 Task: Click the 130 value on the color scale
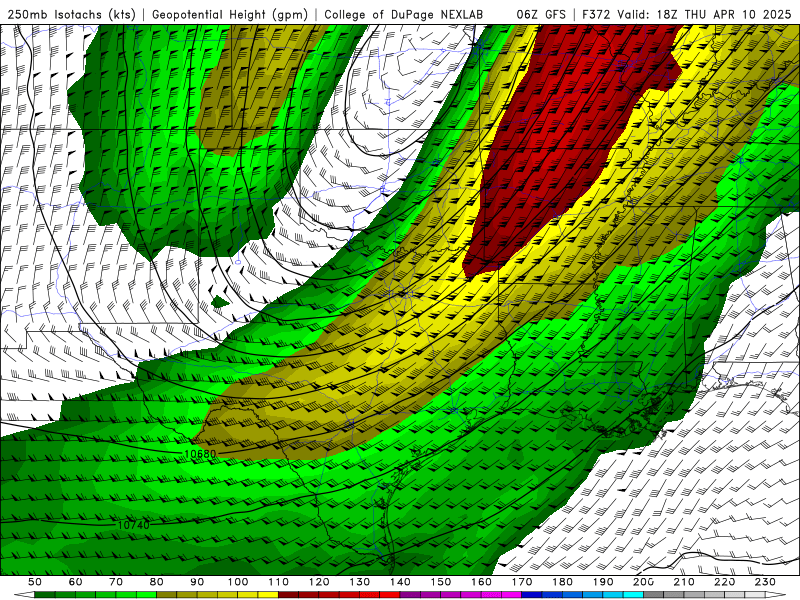point(360,582)
